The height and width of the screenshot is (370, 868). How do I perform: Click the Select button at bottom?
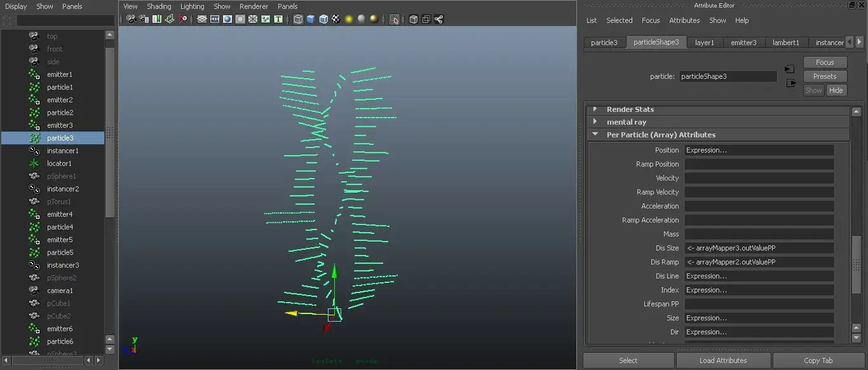[x=628, y=360]
